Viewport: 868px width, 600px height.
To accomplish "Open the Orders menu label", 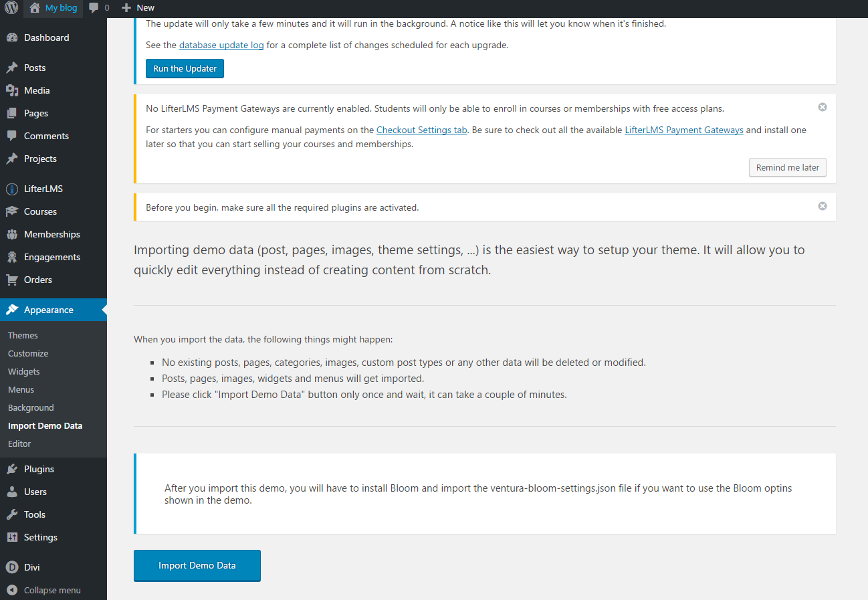I will pyautogui.click(x=38, y=280).
